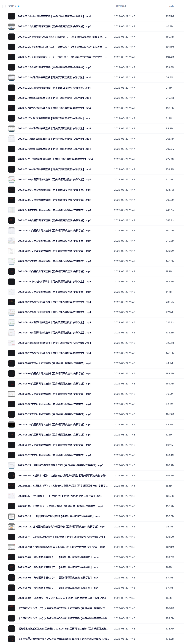Screen dimensions: 184x644
Task: Click thumbnail icon of the 2023.06.13 video
Action: click(x=12, y=343)
